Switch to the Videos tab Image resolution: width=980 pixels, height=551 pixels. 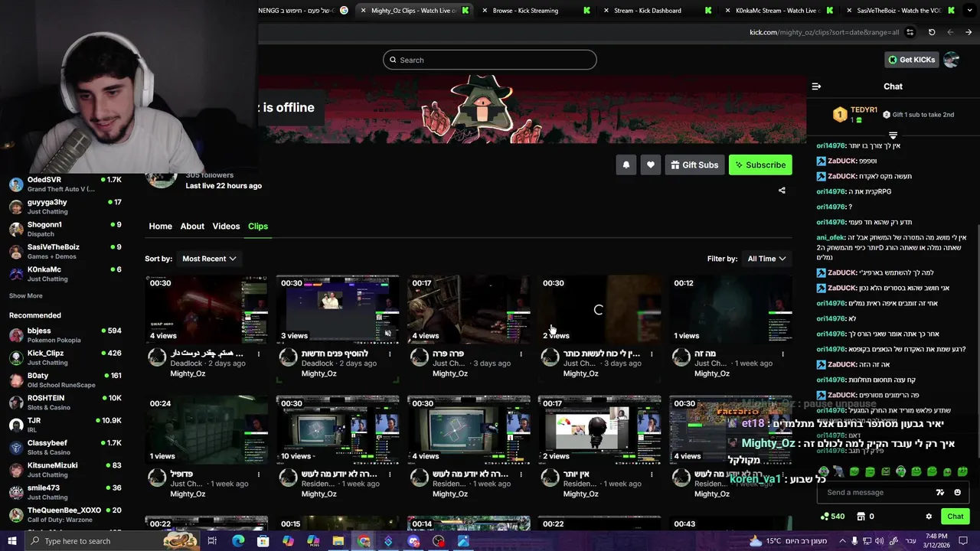(x=226, y=226)
